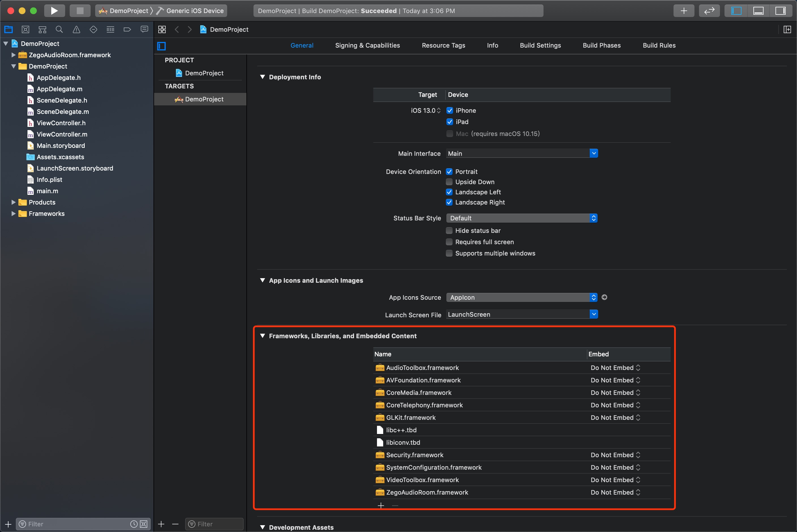This screenshot has width=797, height=532.
Task: Disable Portrait orientation
Action: click(x=449, y=171)
